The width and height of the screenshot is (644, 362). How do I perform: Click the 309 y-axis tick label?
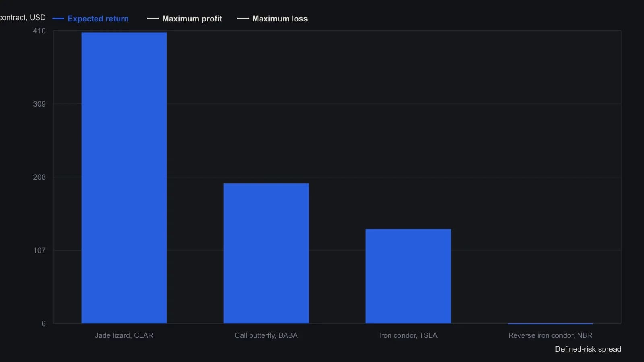[x=39, y=104]
